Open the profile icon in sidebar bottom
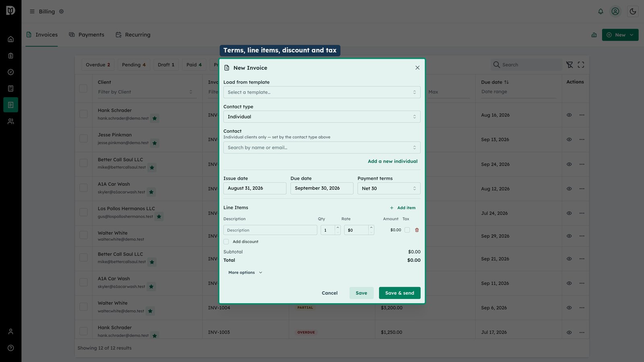 click(11, 331)
